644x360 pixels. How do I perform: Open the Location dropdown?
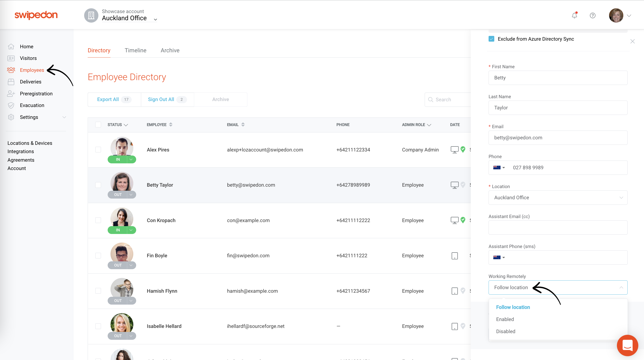click(558, 198)
